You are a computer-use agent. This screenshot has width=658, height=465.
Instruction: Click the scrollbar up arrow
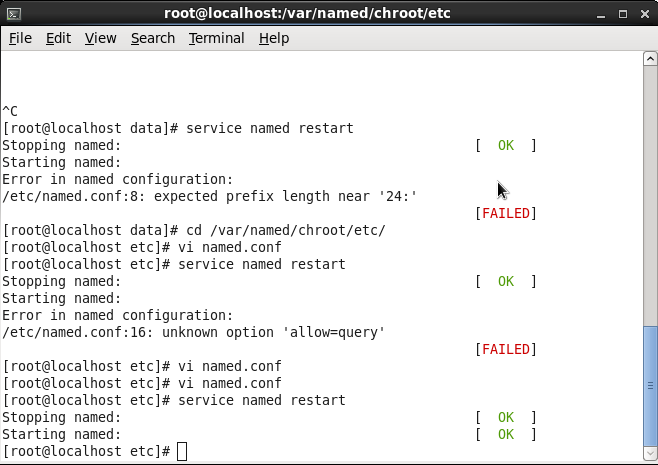pyautogui.click(x=649, y=60)
